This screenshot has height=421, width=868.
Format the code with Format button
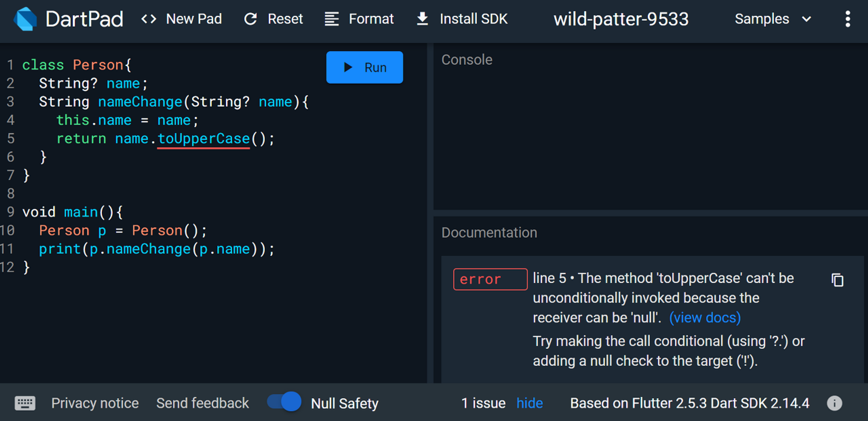point(359,19)
